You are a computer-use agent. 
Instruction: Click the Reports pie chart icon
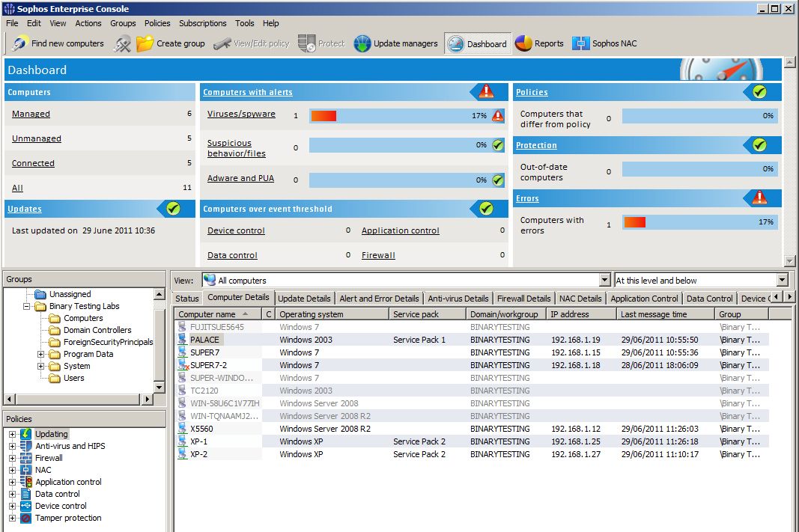click(x=523, y=44)
